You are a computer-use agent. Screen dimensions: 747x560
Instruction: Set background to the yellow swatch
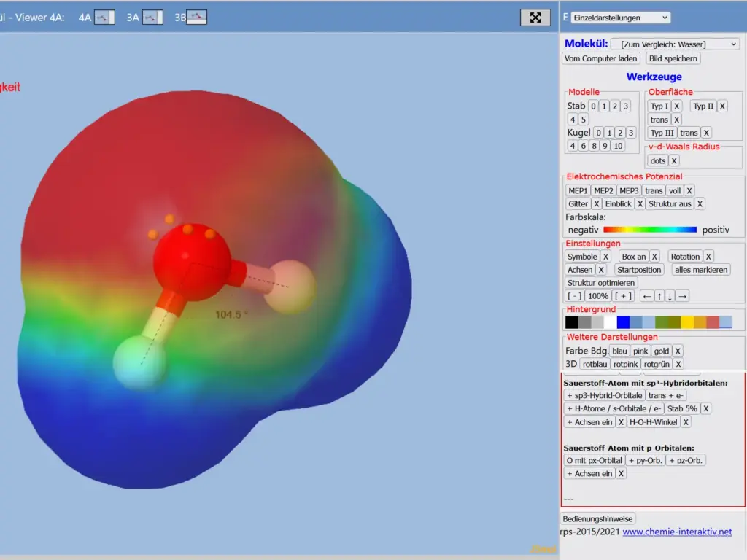687,322
